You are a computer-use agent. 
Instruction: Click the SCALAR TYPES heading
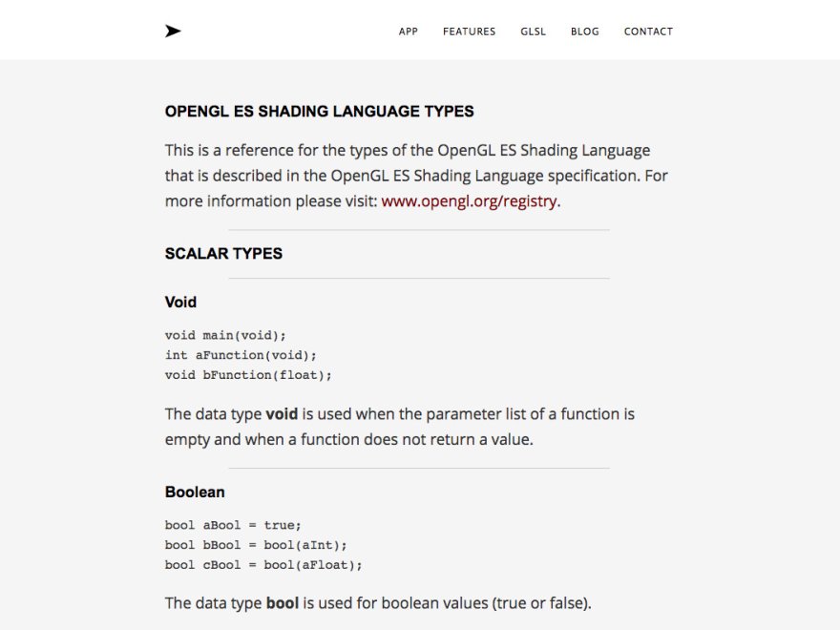click(x=223, y=253)
